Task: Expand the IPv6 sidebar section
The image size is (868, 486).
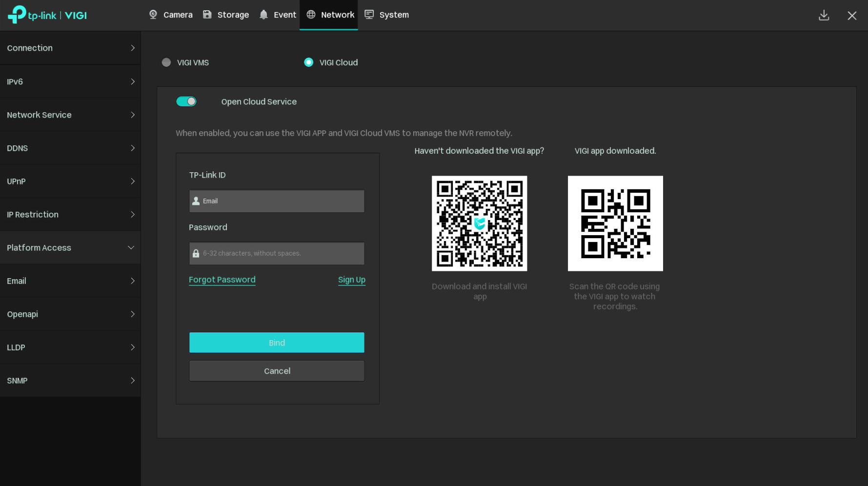Action: coord(70,81)
